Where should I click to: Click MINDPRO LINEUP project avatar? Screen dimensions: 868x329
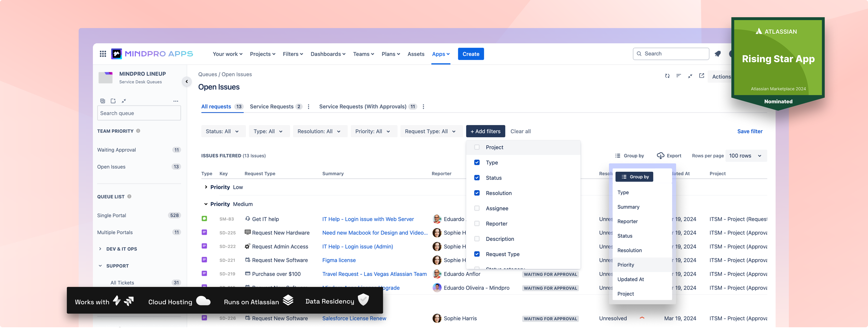[x=105, y=78]
